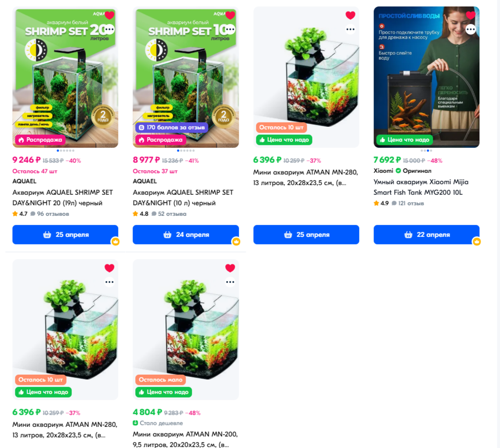Screen dimensions: 500x448
Task: Add Shrimp Set 20 to cart, 25 апреля
Action: coord(65,234)
